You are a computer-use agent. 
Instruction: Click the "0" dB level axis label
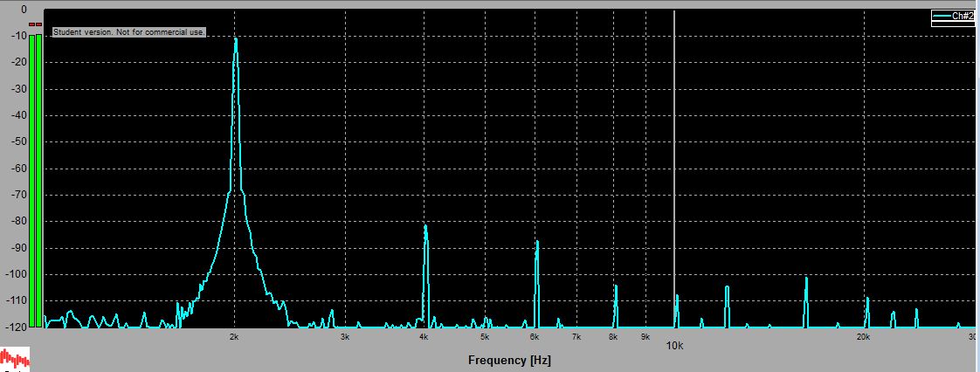tap(24, 10)
